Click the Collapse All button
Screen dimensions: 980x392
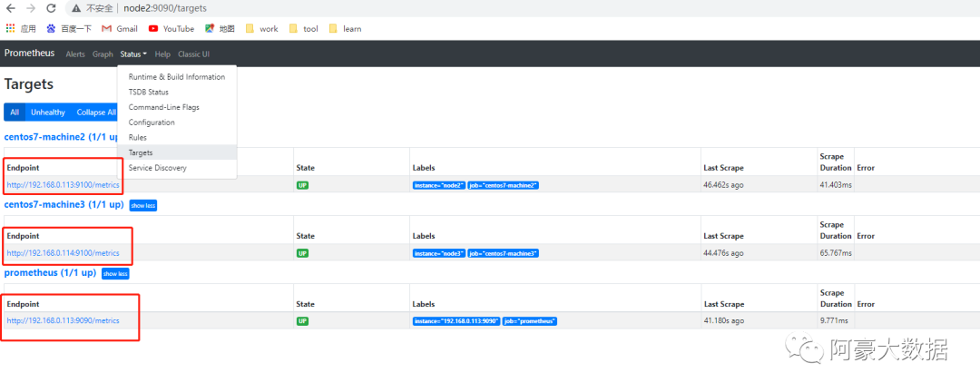[95, 113]
